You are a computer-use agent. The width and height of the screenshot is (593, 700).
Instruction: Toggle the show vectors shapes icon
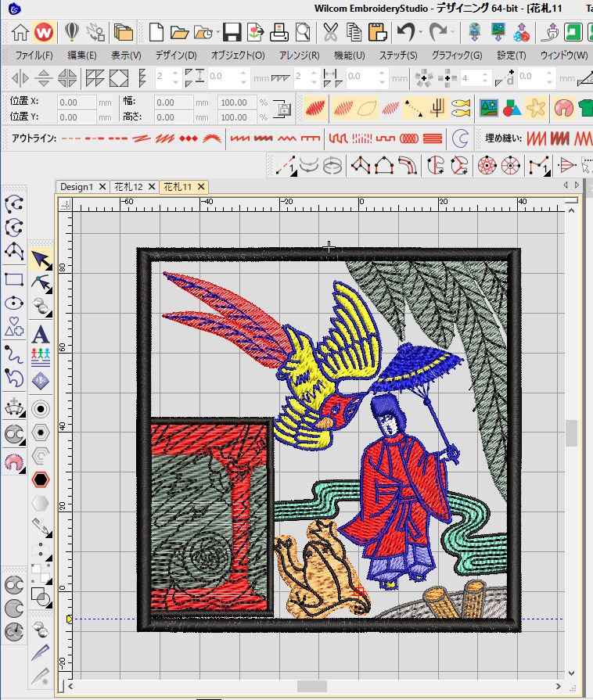pyautogui.click(x=512, y=108)
